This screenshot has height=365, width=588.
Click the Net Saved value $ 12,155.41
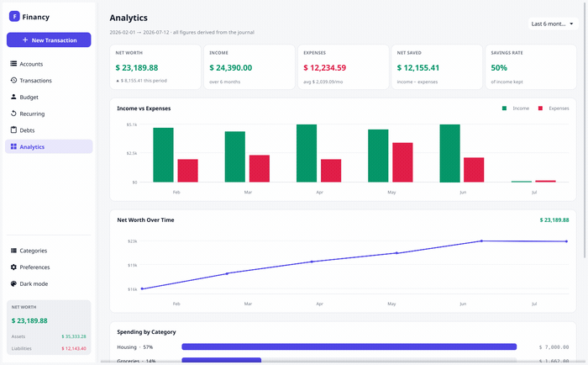coord(418,67)
